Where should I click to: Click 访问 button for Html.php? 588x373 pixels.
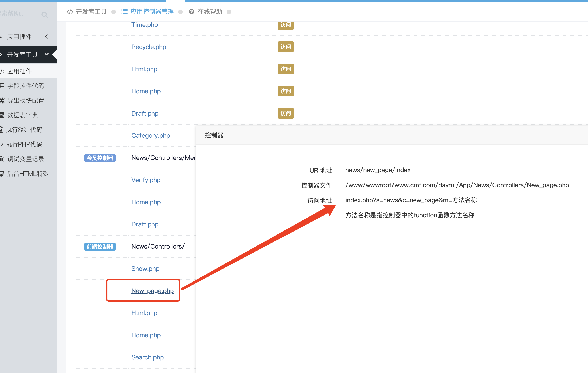point(285,69)
